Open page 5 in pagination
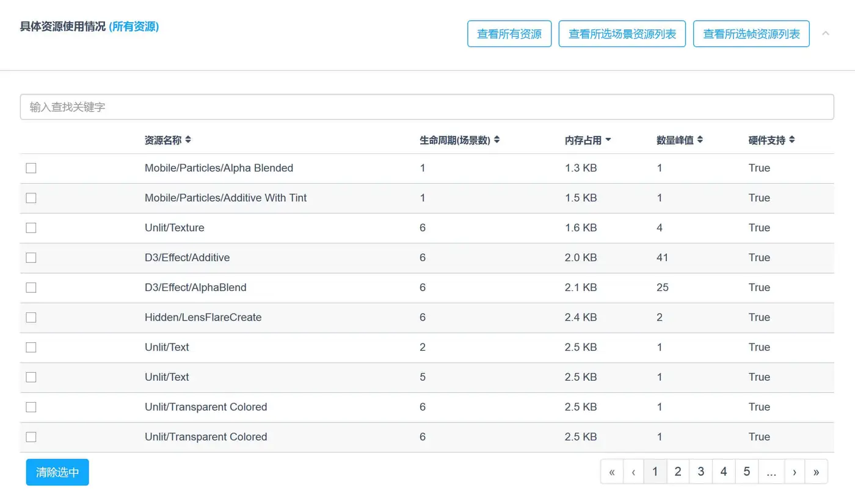The image size is (855, 504). click(747, 472)
